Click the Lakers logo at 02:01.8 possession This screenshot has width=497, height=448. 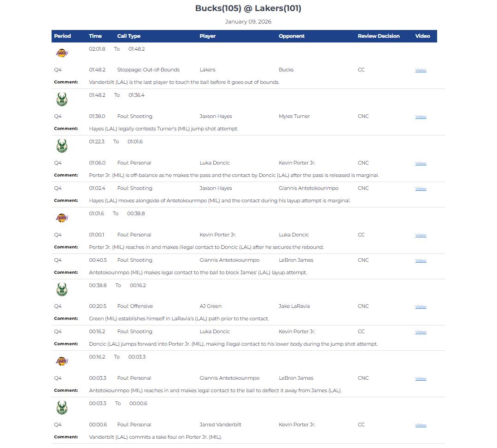click(x=62, y=53)
